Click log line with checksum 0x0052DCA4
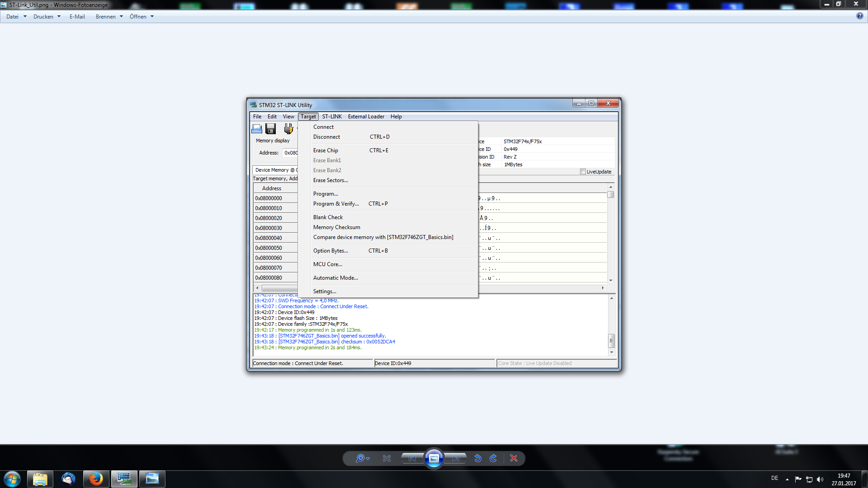The image size is (868, 488). (x=325, y=342)
